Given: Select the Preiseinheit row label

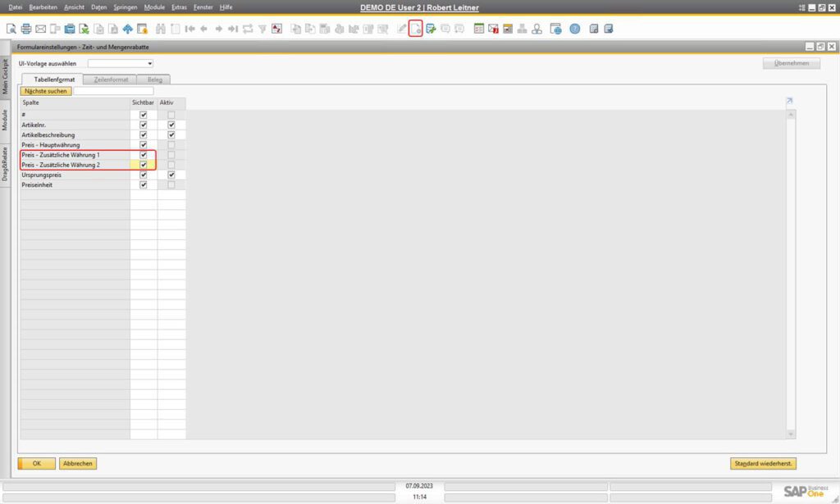Looking at the screenshot, I should pos(37,185).
